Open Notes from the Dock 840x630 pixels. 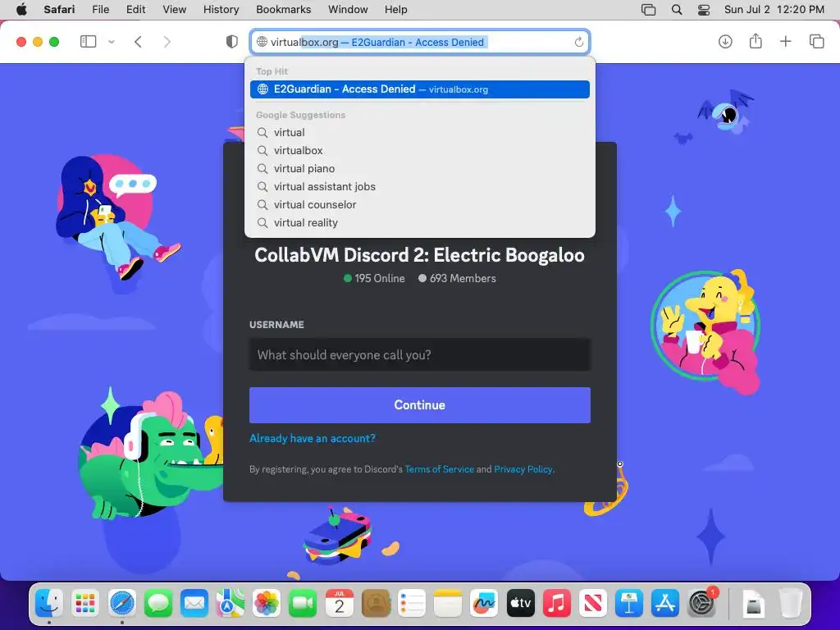[x=448, y=604]
